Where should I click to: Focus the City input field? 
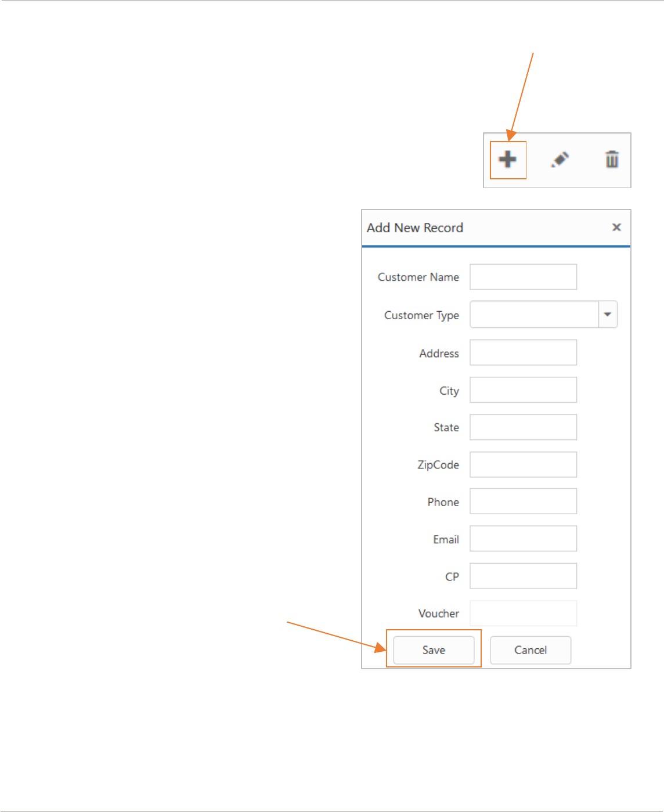[523, 390]
